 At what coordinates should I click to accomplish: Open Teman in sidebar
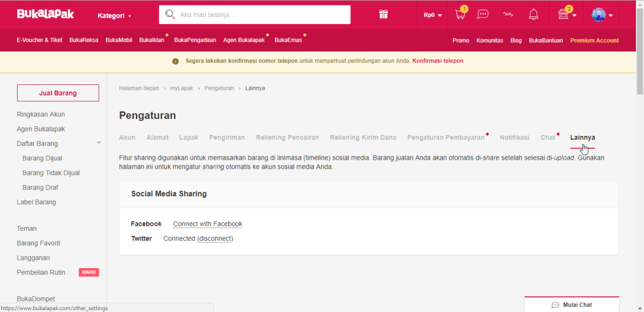26,228
